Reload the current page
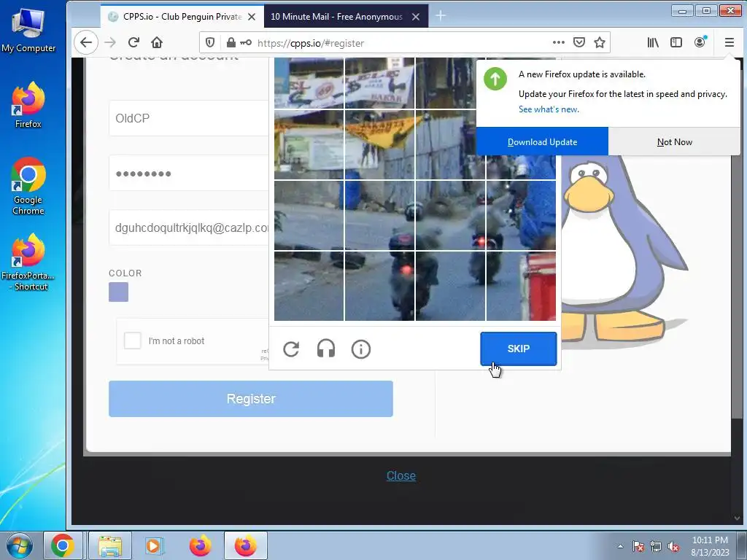The width and height of the screenshot is (747, 560). 133,43
